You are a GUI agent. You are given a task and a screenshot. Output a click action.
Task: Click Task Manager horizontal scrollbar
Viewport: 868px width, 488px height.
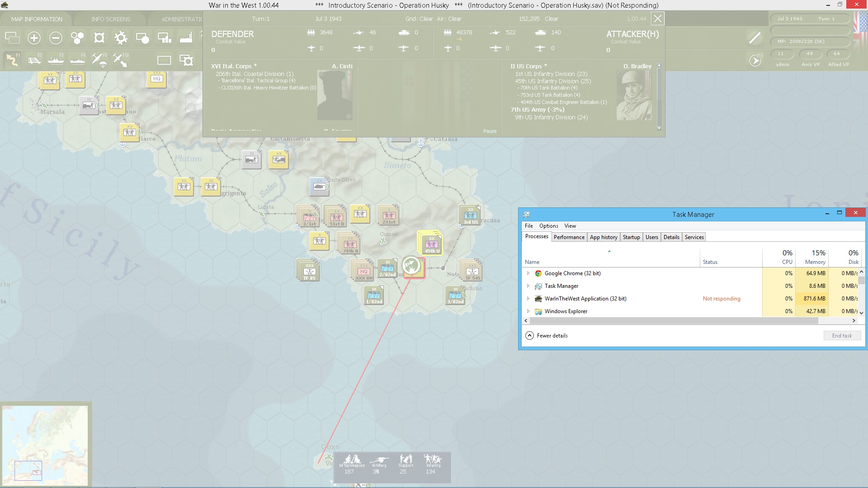tap(674, 321)
